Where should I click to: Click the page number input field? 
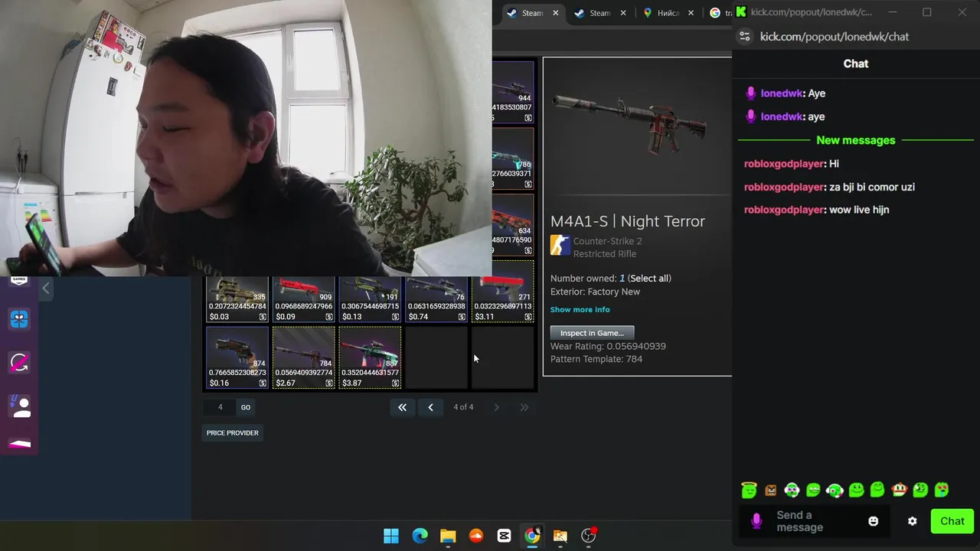coord(220,407)
